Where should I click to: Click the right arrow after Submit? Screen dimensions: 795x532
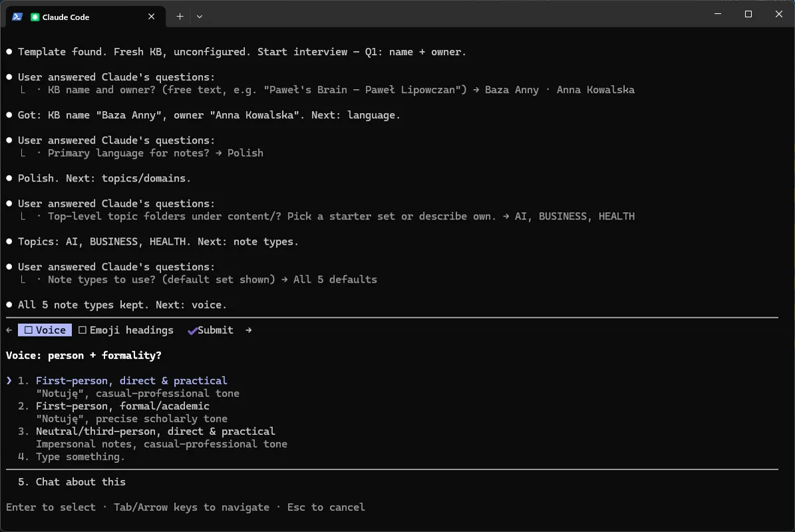pos(248,331)
